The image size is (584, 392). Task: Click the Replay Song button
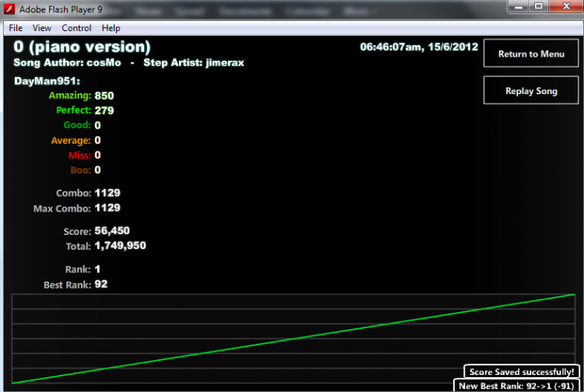[x=531, y=90]
